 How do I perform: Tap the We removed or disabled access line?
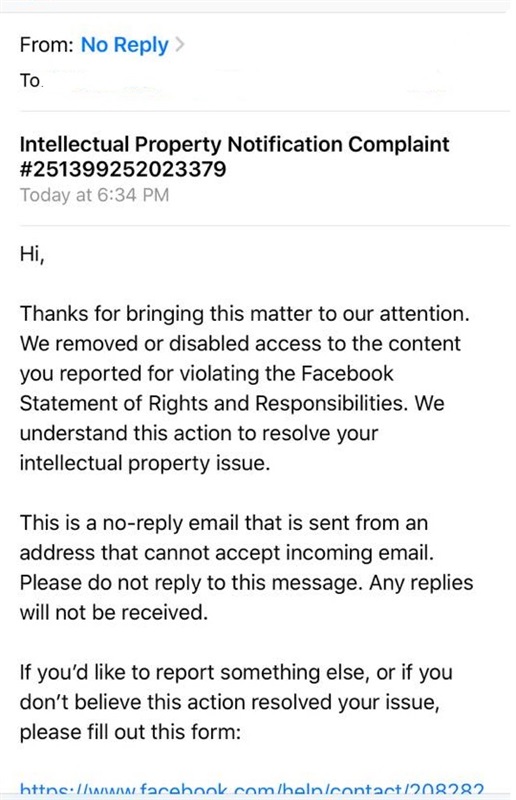tap(240, 343)
